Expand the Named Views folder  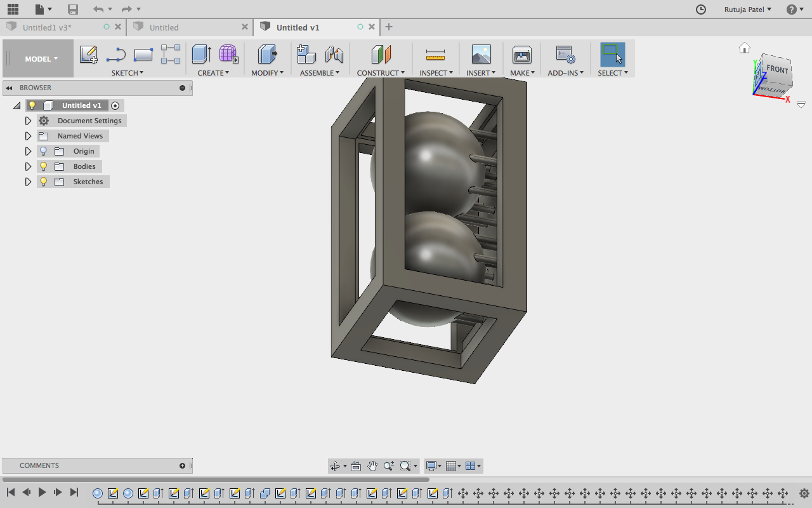(28, 136)
